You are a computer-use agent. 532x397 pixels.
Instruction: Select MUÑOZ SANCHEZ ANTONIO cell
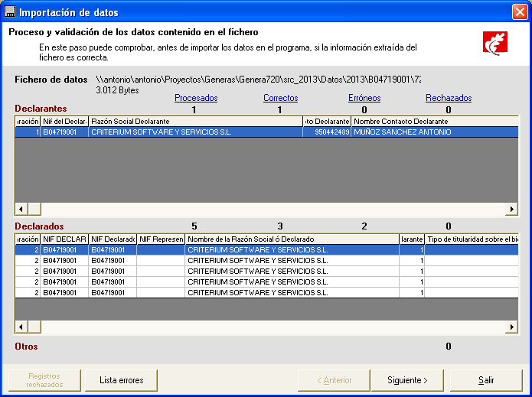(435, 132)
